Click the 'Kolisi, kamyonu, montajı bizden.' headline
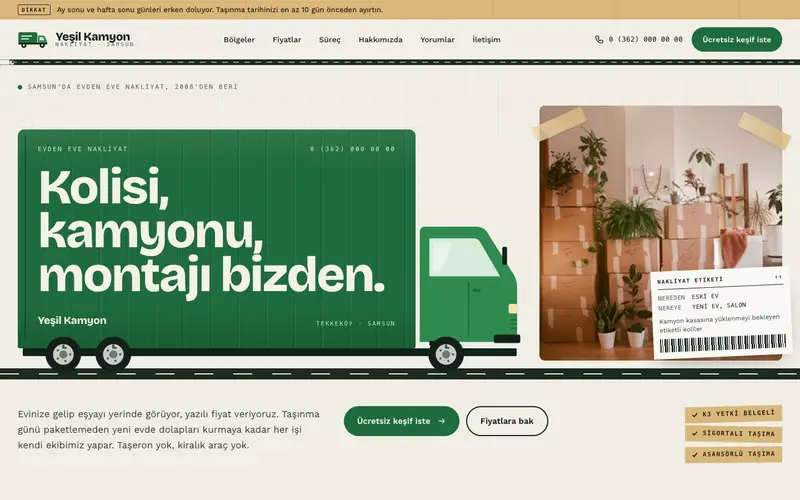 (212, 232)
